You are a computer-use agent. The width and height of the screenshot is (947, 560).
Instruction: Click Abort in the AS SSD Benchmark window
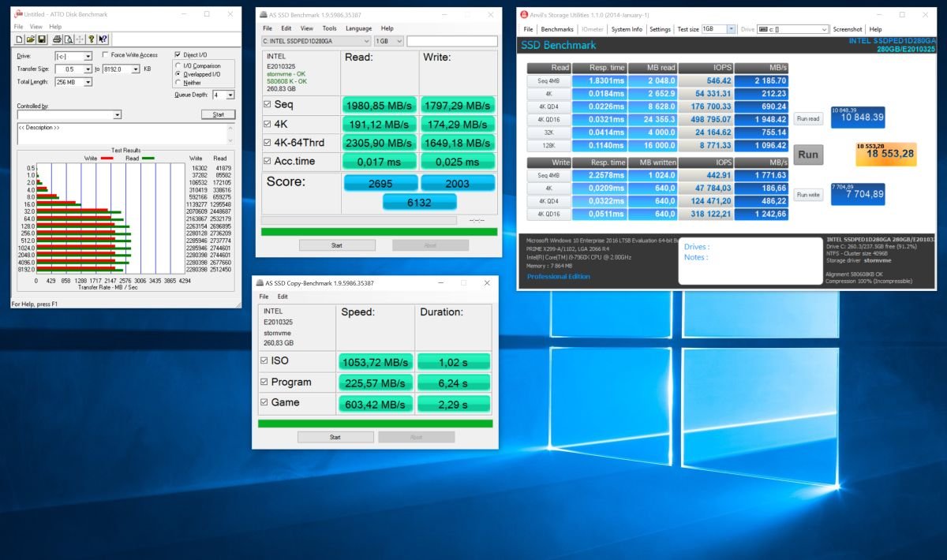coord(430,245)
